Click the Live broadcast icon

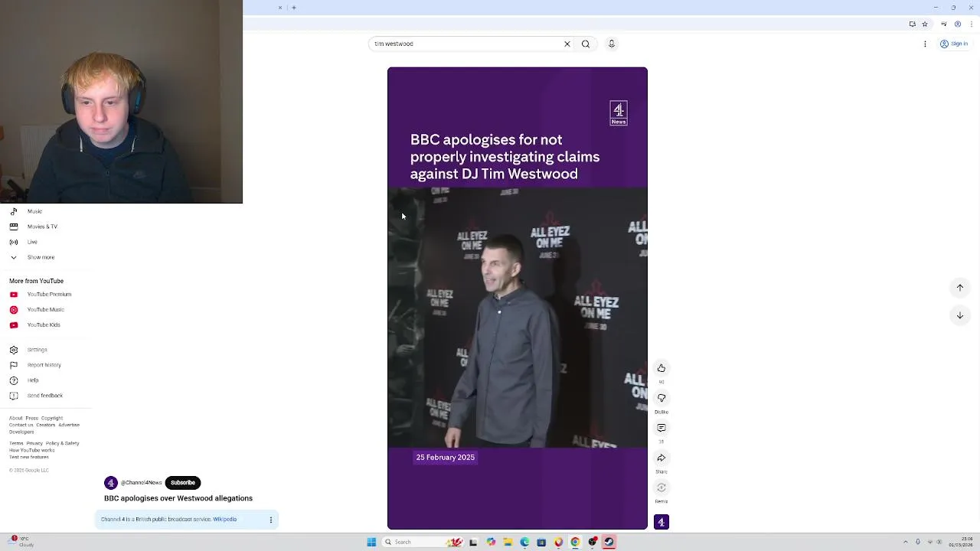(14, 242)
